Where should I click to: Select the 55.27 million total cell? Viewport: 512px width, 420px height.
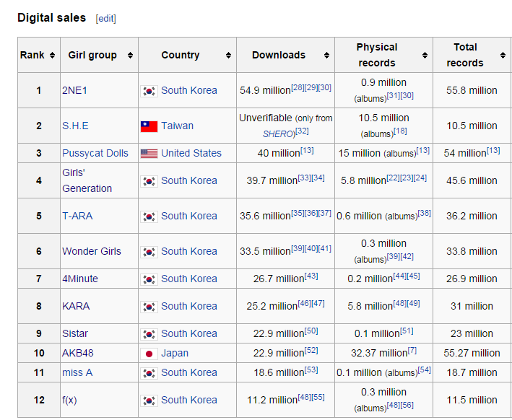pos(472,353)
